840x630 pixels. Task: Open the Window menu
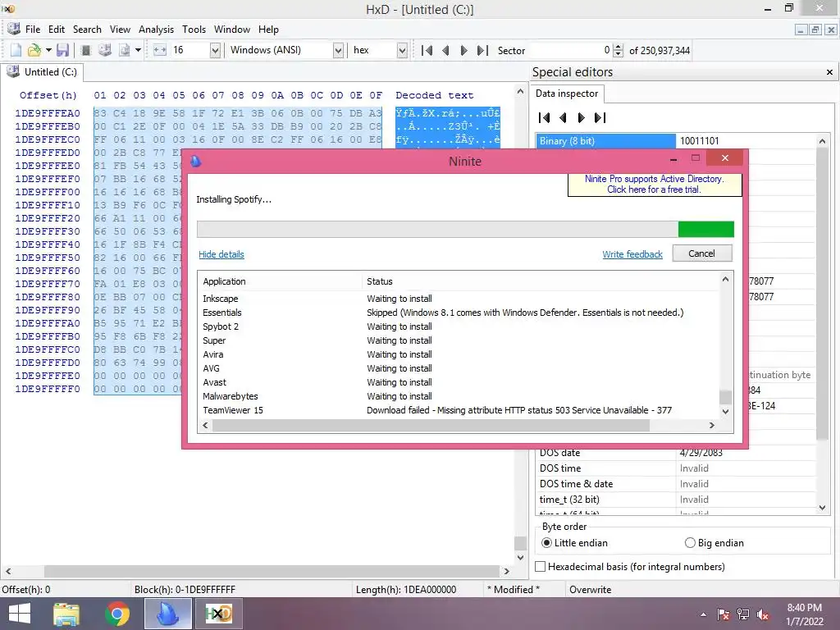pyautogui.click(x=232, y=30)
